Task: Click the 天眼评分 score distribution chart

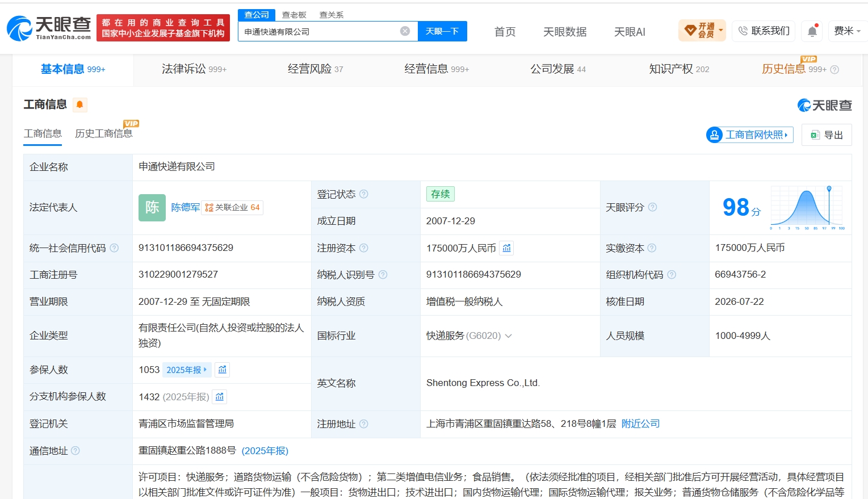Action: (807, 207)
